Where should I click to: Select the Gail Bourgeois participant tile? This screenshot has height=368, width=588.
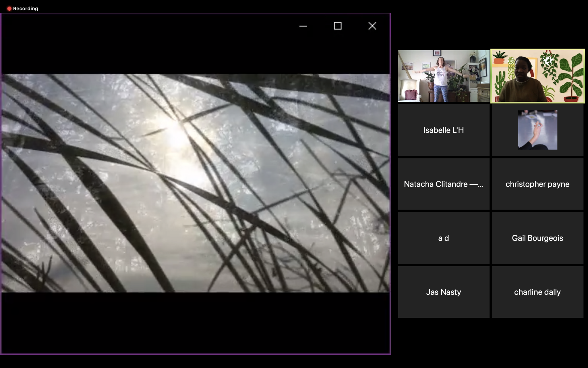pyautogui.click(x=537, y=238)
